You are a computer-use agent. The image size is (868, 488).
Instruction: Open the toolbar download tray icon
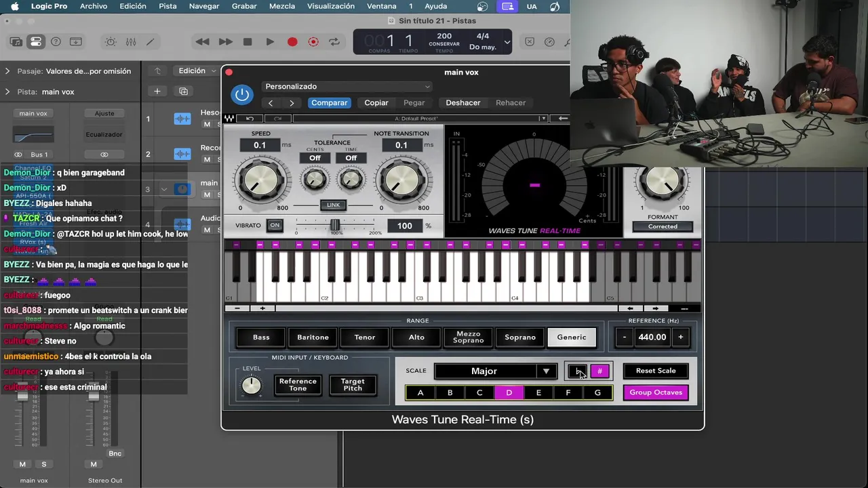click(75, 41)
